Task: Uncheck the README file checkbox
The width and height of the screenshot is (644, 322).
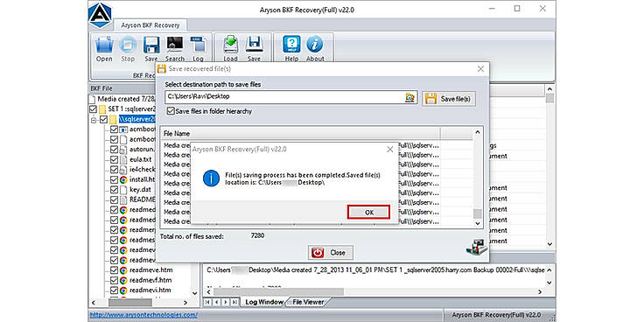Action: click(114, 200)
